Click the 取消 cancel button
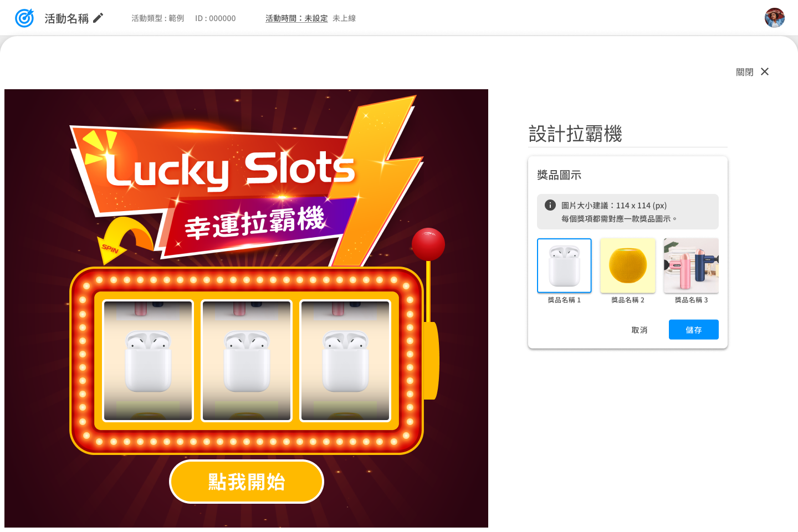798x532 pixels. point(640,330)
